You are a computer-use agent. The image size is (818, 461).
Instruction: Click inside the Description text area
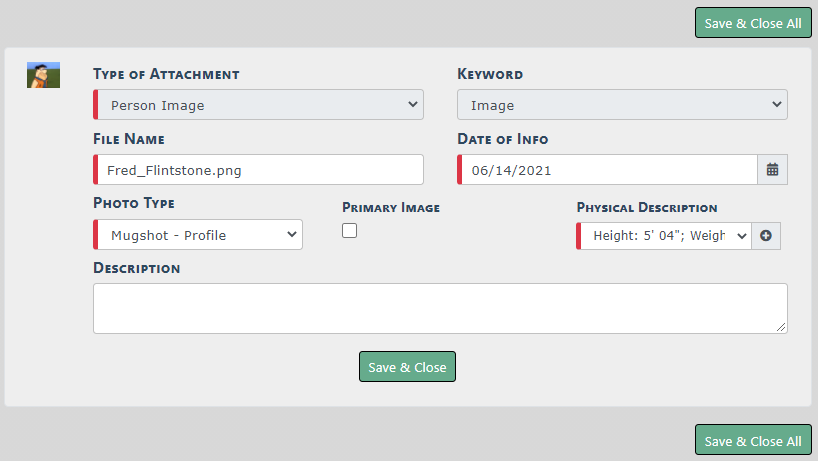(x=440, y=308)
